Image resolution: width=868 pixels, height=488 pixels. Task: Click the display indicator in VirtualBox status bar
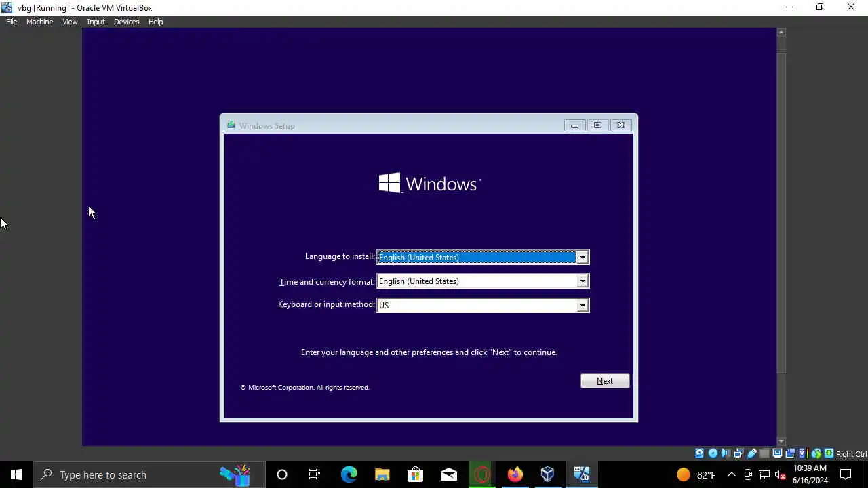pos(778,453)
